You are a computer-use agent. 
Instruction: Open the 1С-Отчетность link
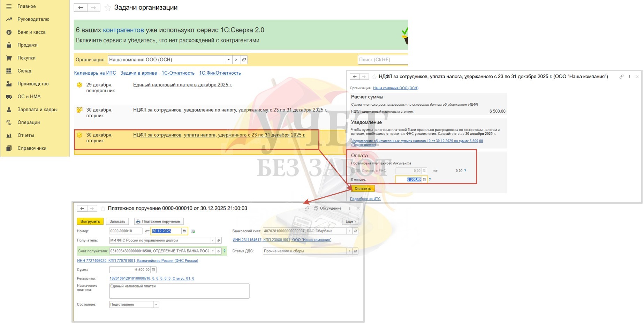pyautogui.click(x=178, y=73)
